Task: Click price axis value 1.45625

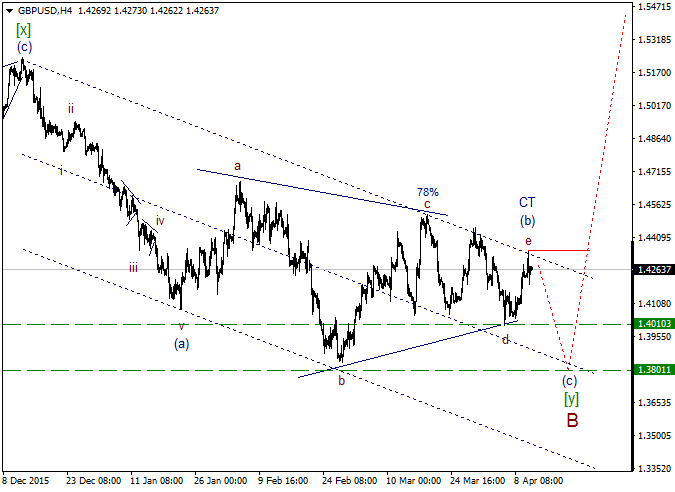Action: pos(654,204)
